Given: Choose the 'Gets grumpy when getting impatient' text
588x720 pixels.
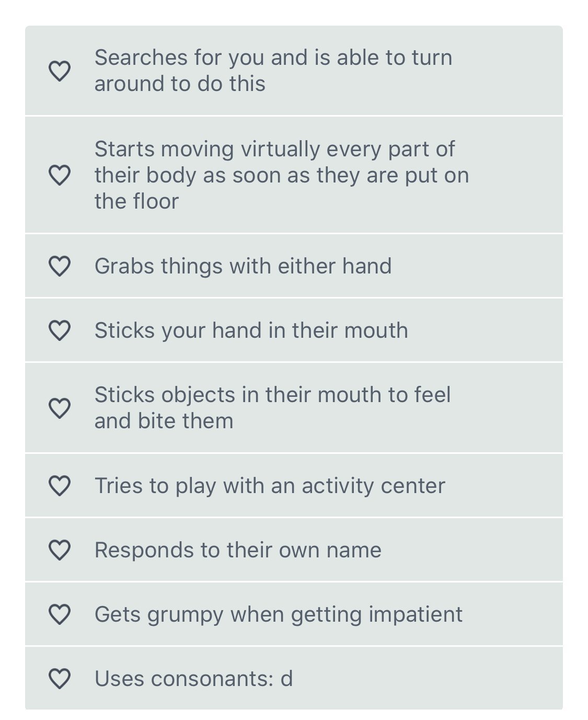Looking at the screenshot, I should (278, 614).
